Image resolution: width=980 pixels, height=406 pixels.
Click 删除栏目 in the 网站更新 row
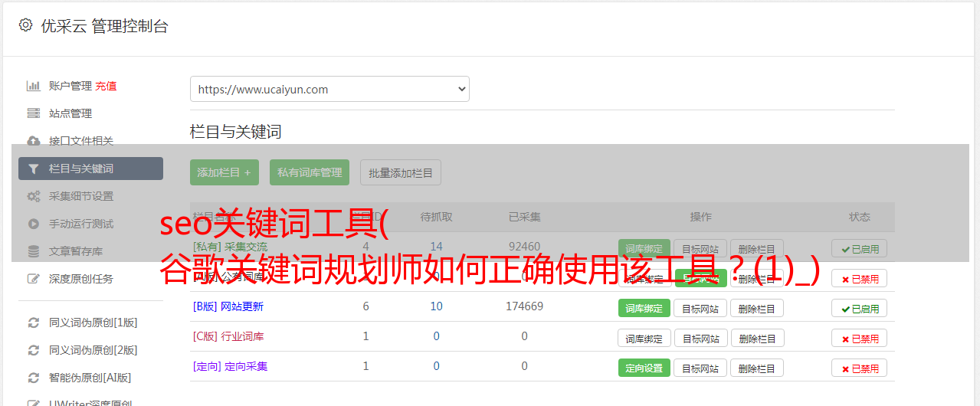pos(757,308)
